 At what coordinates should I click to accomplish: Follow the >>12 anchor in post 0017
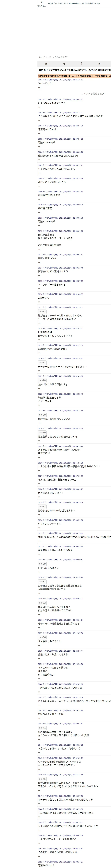click(42, 312)
